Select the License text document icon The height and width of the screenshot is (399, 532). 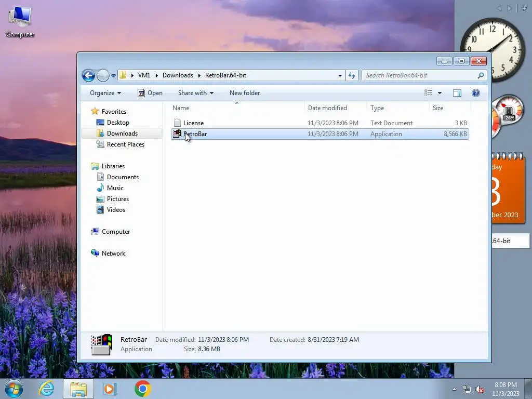pyautogui.click(x=177, y=123)
